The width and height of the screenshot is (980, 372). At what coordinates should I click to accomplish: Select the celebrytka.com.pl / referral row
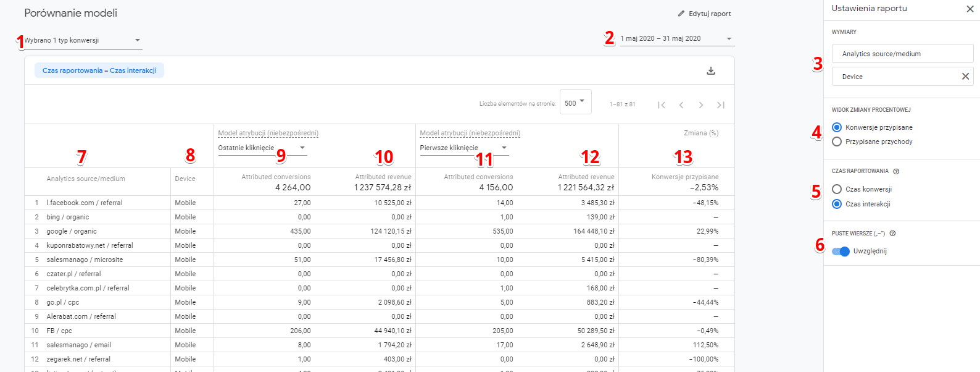(380, 288)
